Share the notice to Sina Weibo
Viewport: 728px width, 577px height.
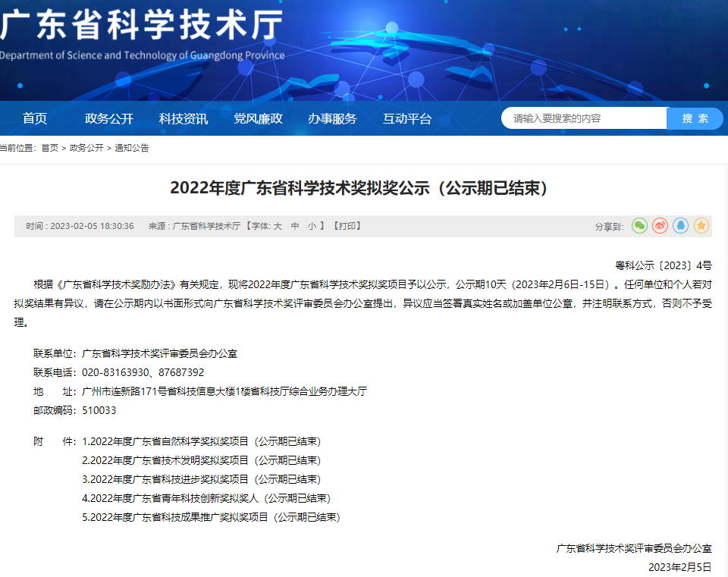661,226
